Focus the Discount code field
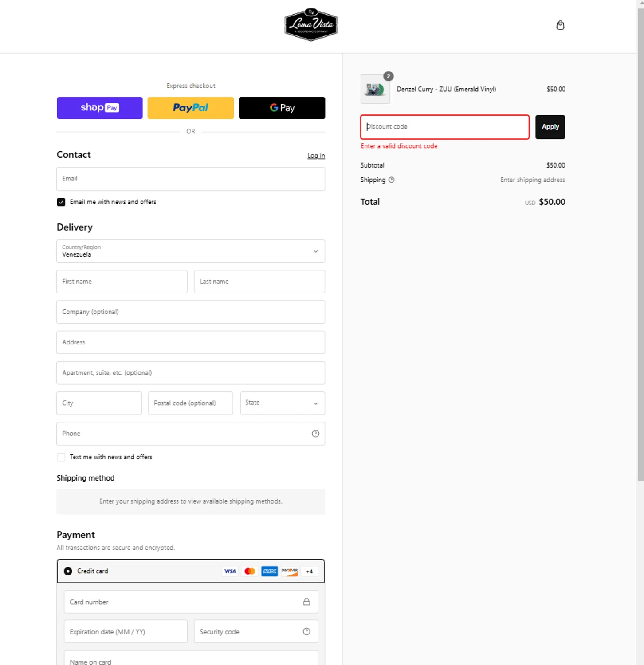The image size is (644, 665). click(445, 127)
